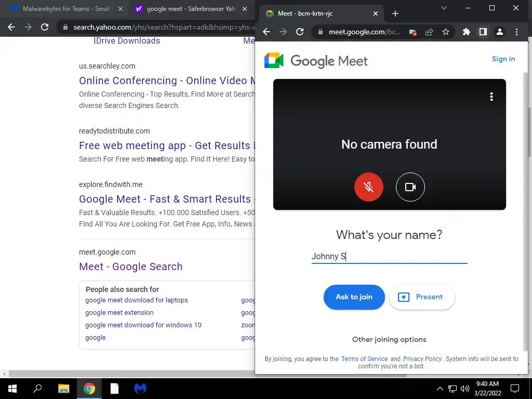Close the google meet Saferbrowser Yahoo tab
This screenshot has height=399, width=532.
tap(245, 9)
